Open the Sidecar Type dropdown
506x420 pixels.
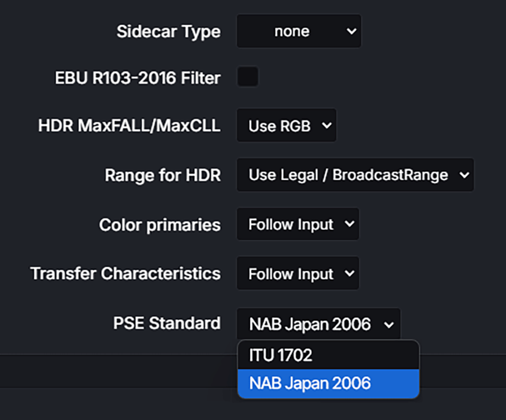(x=299, y=31)
